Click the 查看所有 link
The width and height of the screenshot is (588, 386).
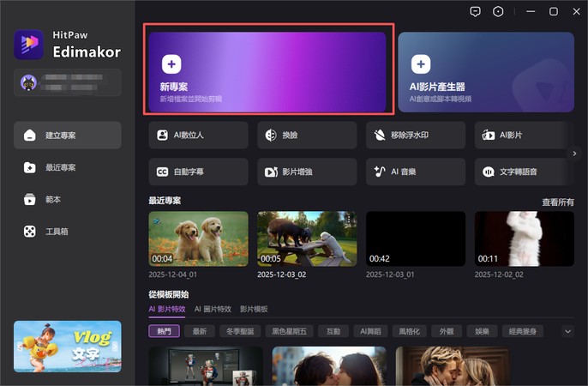[x=558, y=202]
